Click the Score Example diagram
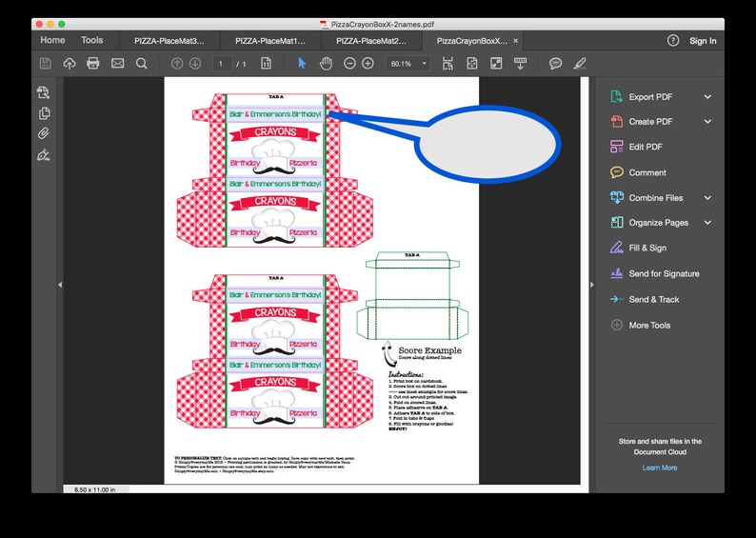The width and height of the screenshot is (756, 538). pos(412,295)
